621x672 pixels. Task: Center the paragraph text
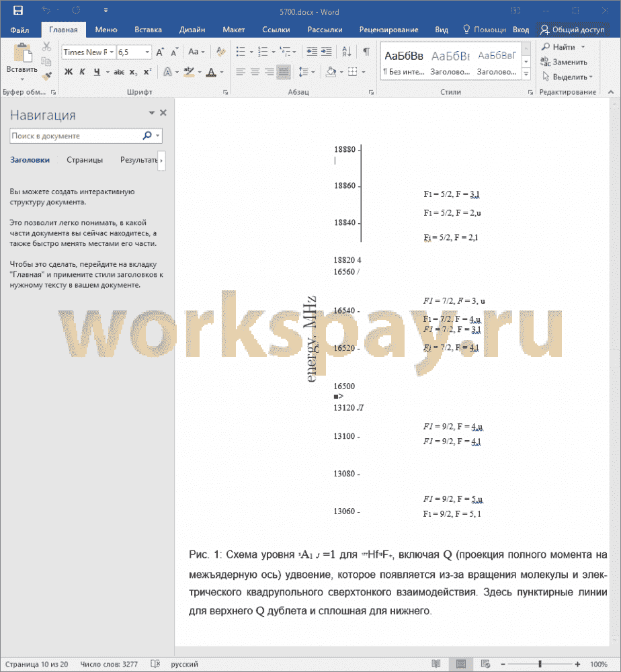(255, 72)
